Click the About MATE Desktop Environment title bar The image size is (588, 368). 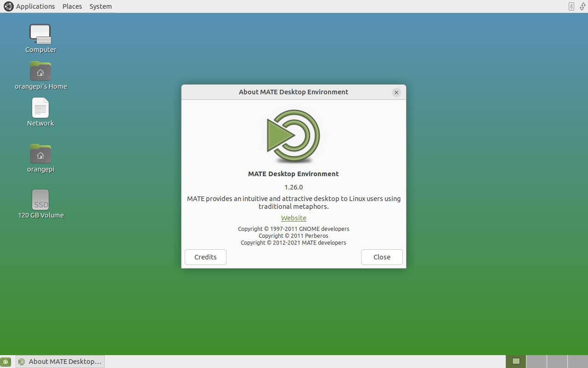coord(294,92)
